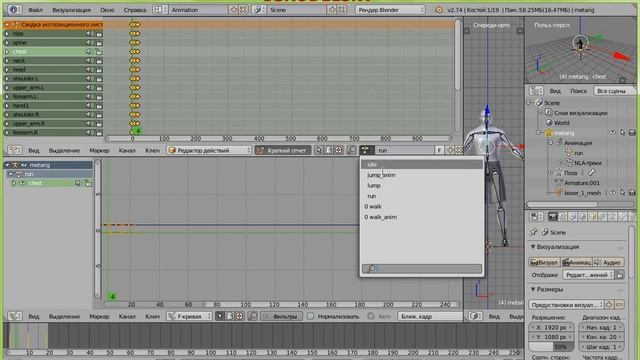This screenshot has width=640, height=360.
Task: Toggle metarig visibility eye in Outliner
Action: pyautogui.click(x=612, y=133)
